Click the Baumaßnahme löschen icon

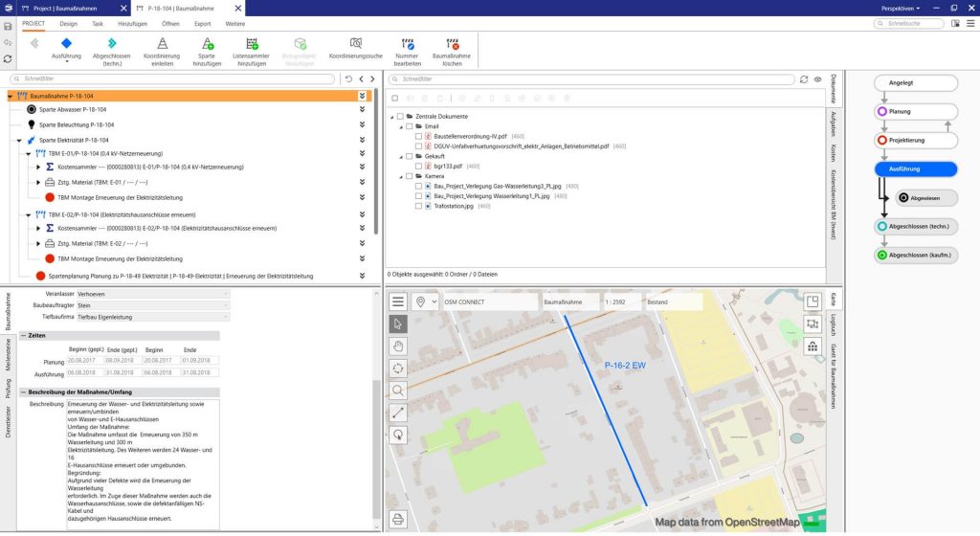point(454,44)
